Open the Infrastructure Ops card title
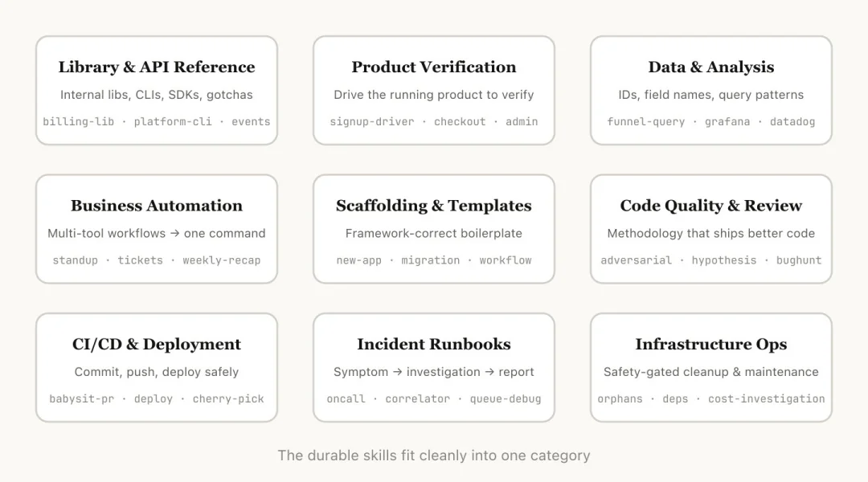The height and width of the screenshot is (482, 868). (711, 344)
